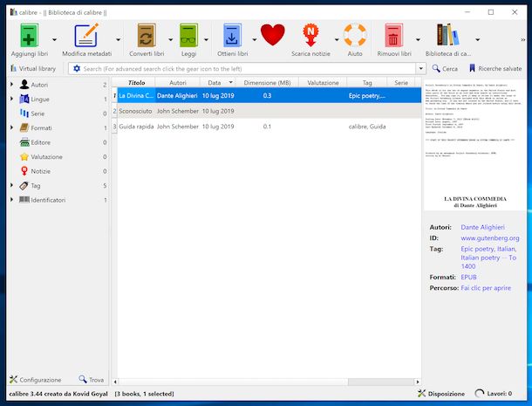
Task: Open the www.gutenberg.org ID link
Action: click(490, 237)
